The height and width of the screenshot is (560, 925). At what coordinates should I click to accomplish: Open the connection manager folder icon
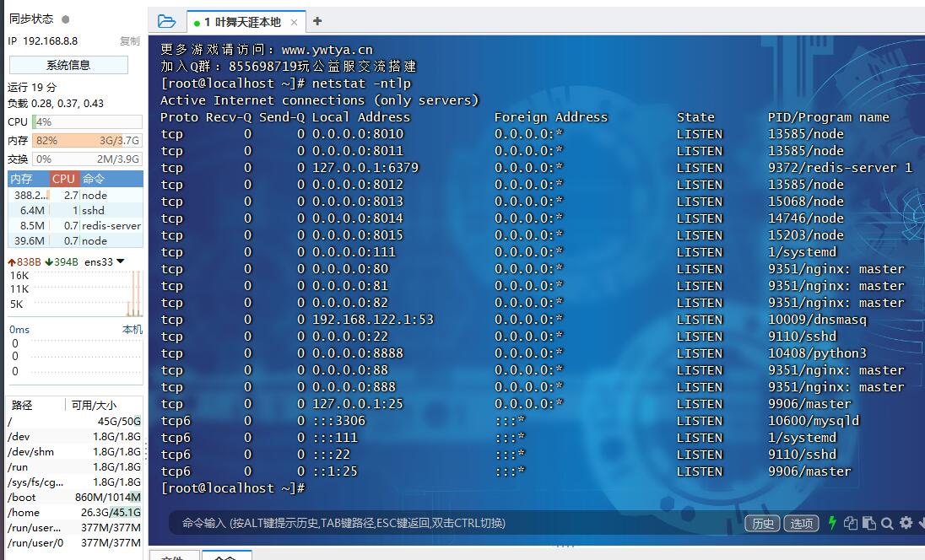166,22
